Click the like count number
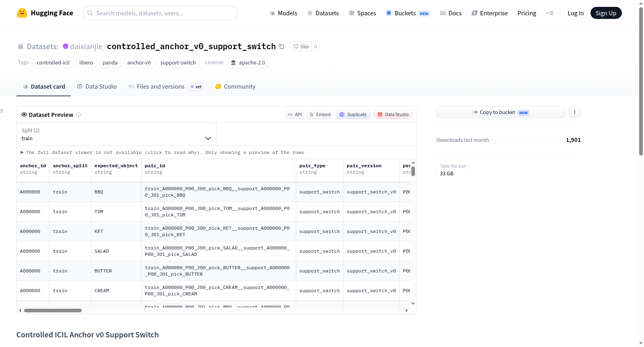The image size is (644, 347). (x=316, y=46)
